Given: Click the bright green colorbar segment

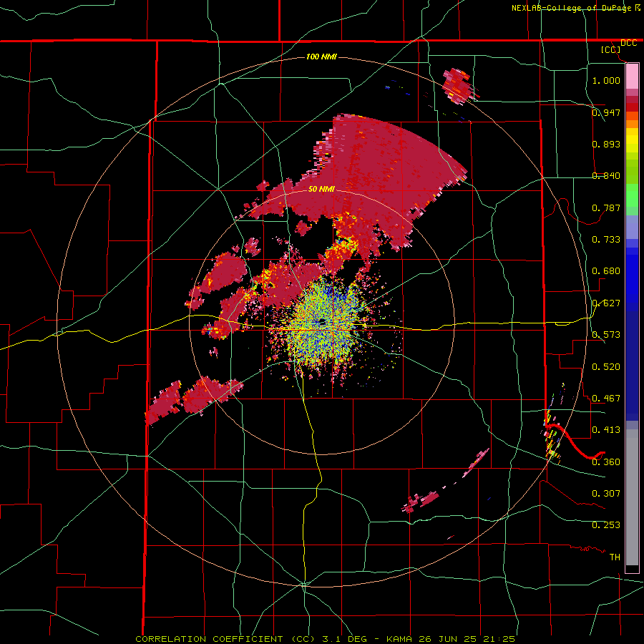Looking at the screenshot, I should click(x=632, y=195).
